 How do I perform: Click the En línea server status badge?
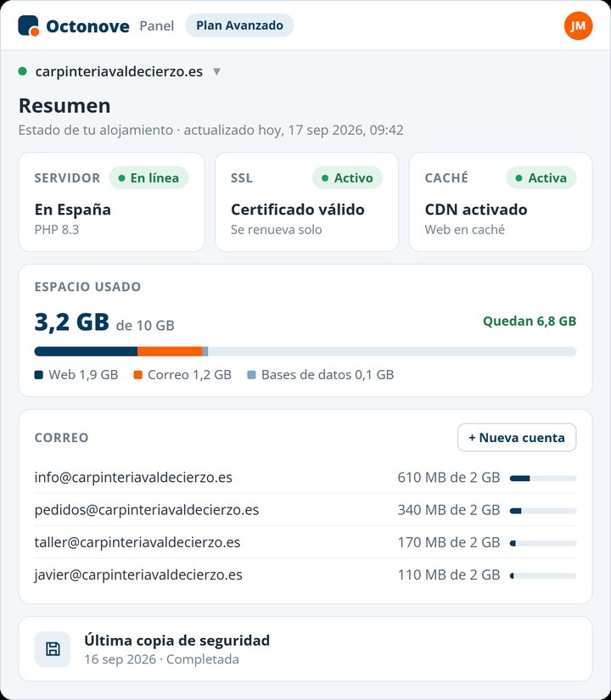149,177
